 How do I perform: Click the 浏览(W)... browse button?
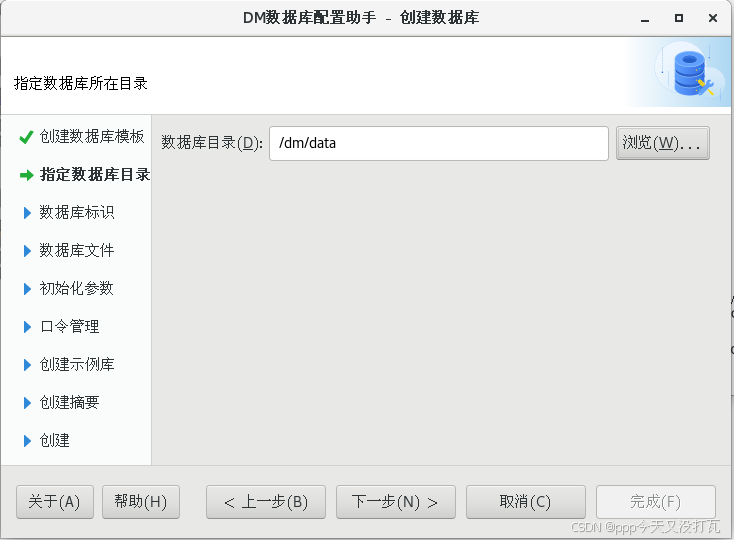click(x=662, y=143)
